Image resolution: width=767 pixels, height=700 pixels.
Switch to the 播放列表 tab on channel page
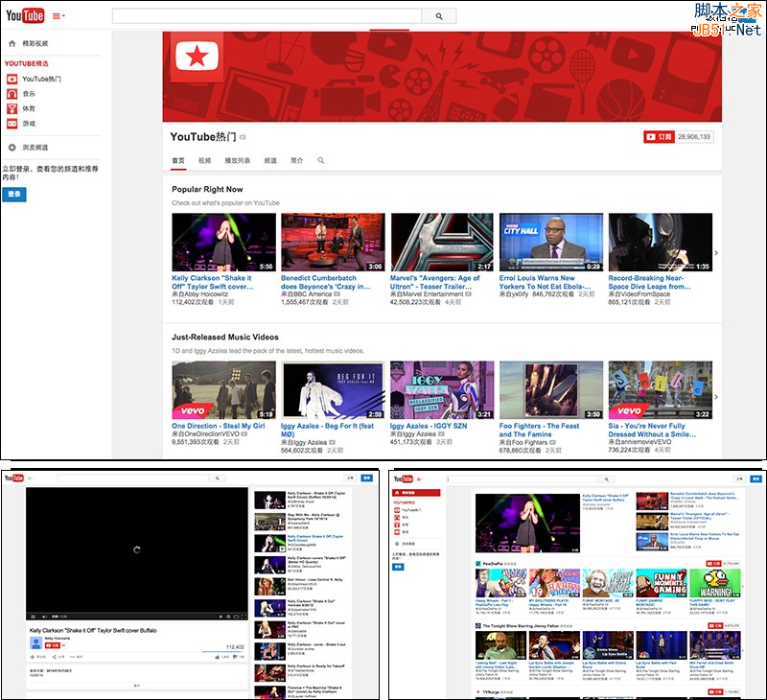(237, 161)
